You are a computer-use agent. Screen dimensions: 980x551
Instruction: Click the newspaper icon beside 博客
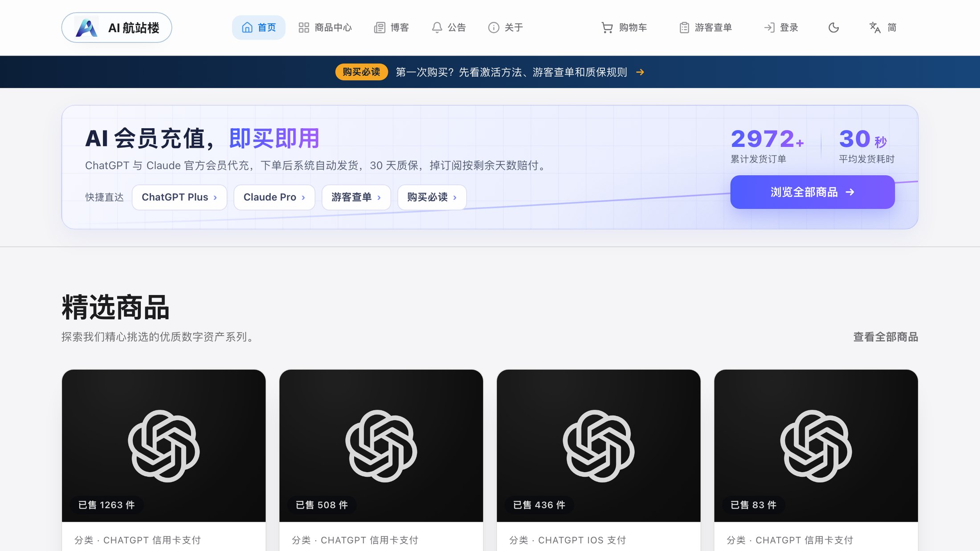point(380,28)
